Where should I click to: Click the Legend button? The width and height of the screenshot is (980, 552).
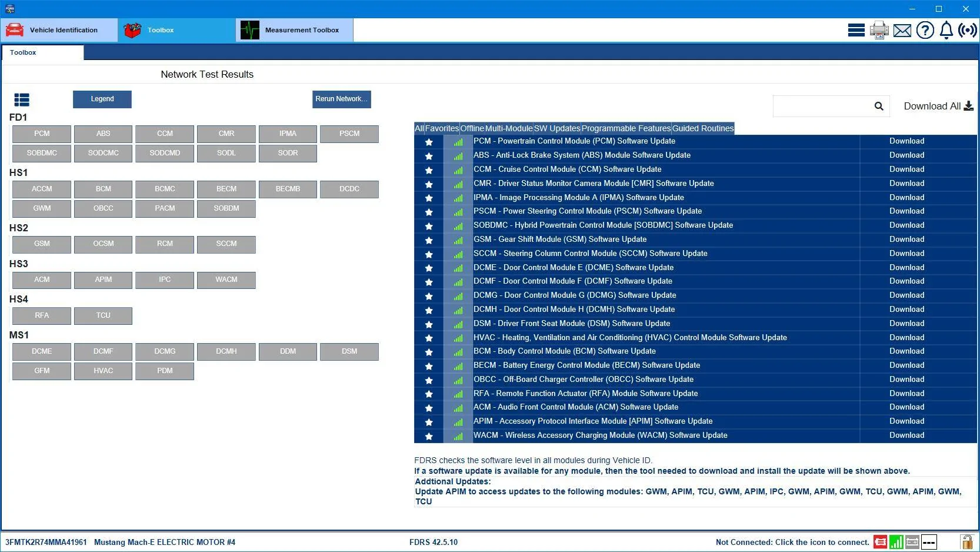tap(102, 99)
